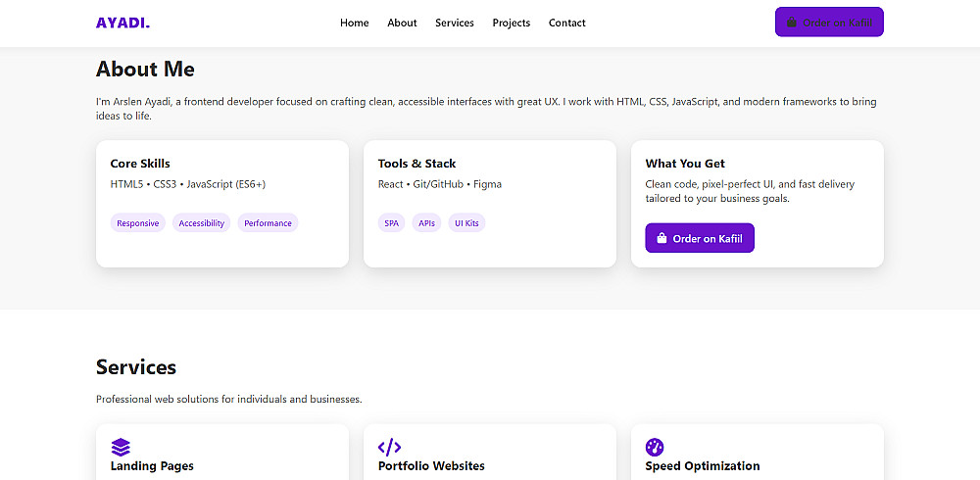Click the Core Skills card heading
980x480 pixels.
[x=140, y=164]
